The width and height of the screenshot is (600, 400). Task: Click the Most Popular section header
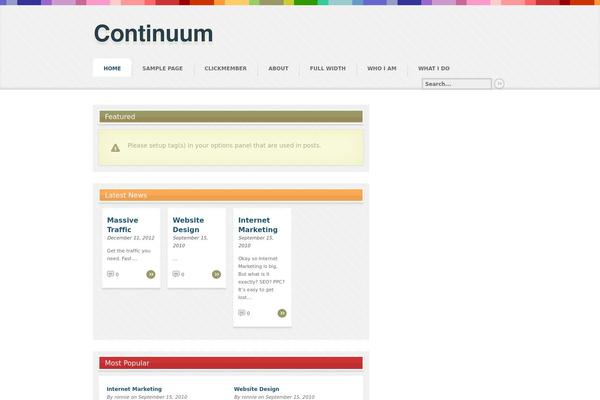click(231, 363)
